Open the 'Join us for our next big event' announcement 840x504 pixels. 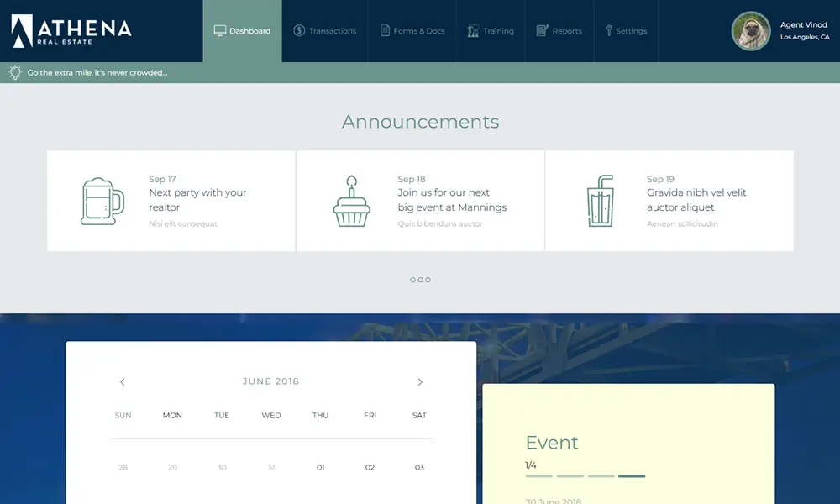click(452, 200)
